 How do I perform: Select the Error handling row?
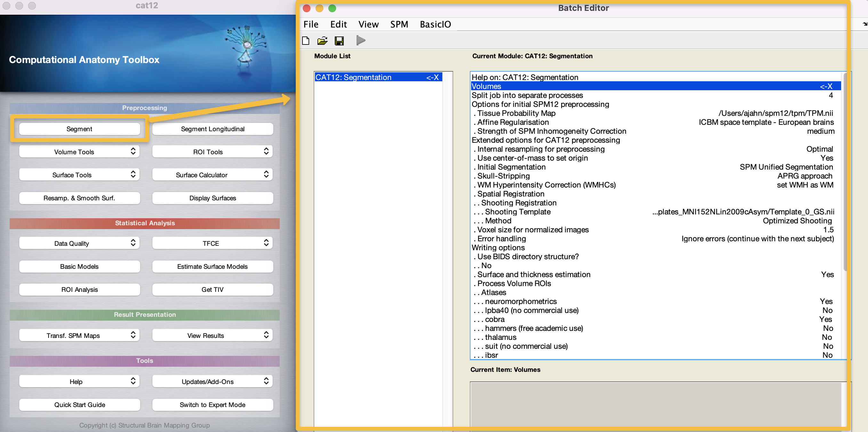pos(656,239)
